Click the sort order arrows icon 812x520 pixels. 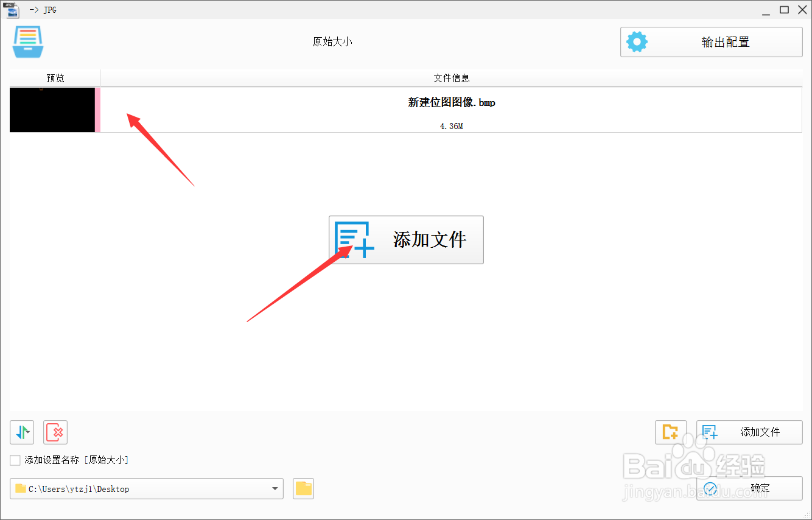[22, 432]
